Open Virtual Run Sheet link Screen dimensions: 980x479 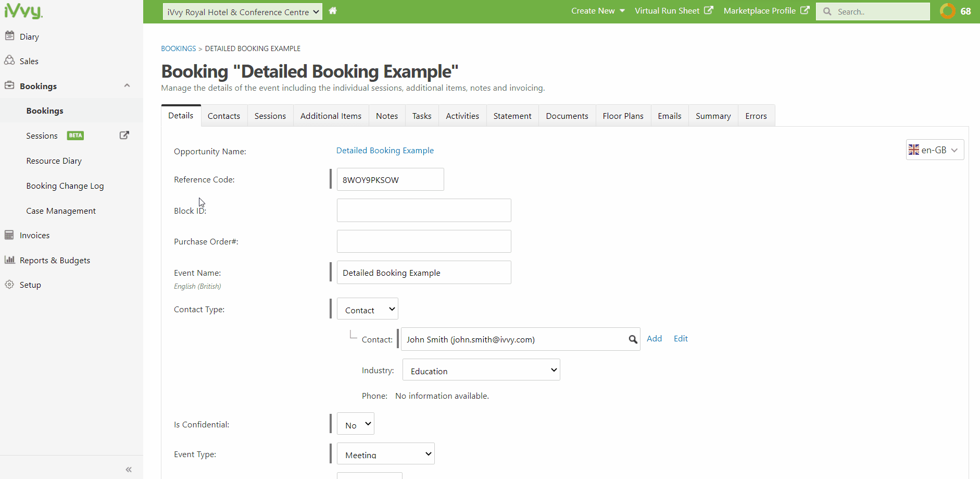pos(667,10)
